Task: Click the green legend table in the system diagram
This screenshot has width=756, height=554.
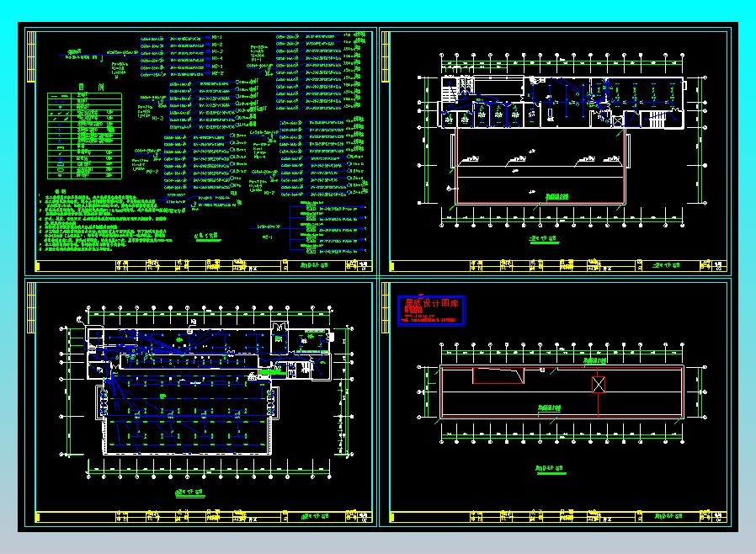Action: (x=84, y=136)
